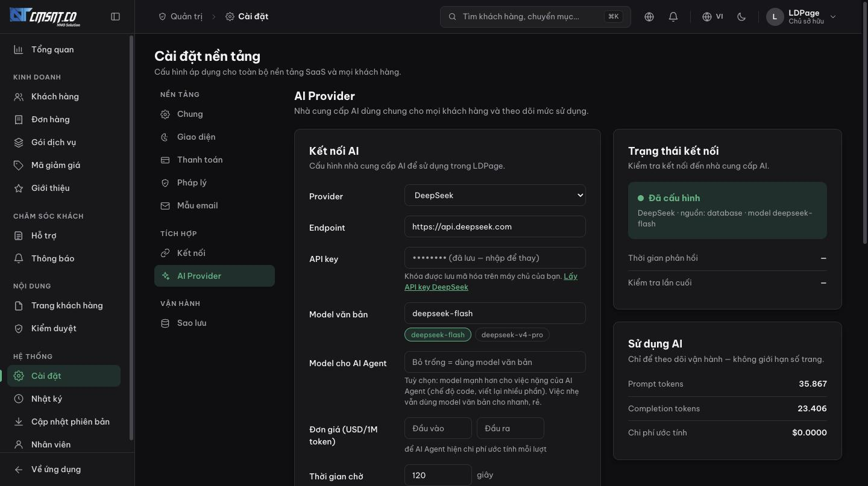The width and height of the screenshot is (868, 486).
Task: Click the Sao lưu database icon
Action: [165, 323]
